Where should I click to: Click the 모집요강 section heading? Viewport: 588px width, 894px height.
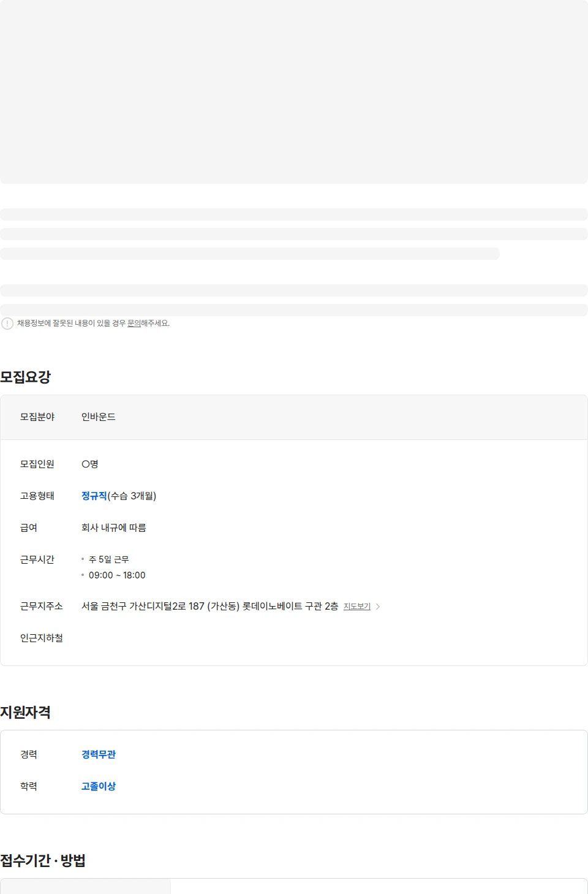point(26,377)
